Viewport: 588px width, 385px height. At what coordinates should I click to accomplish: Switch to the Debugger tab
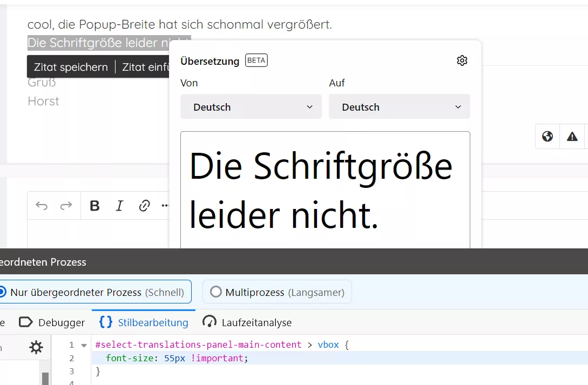click(52, 322)
